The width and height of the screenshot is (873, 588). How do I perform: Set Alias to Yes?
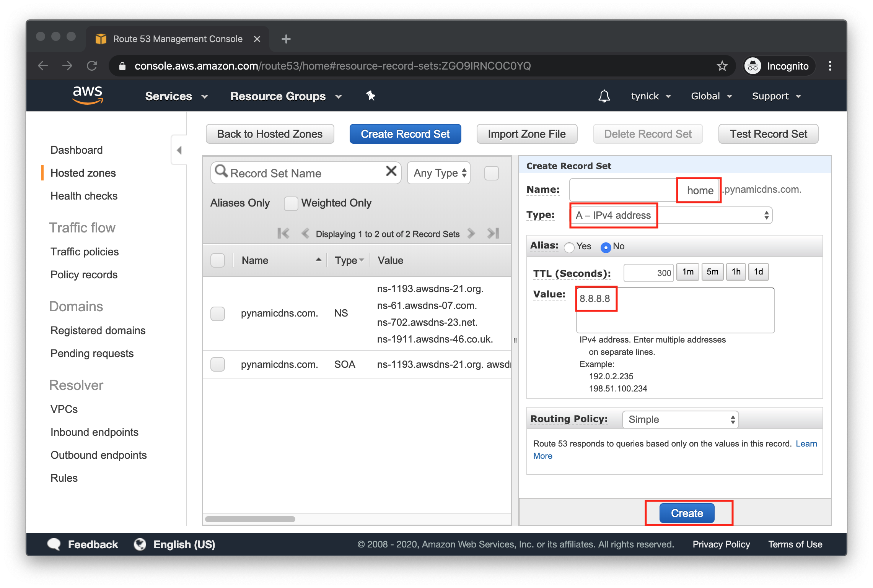569,247
